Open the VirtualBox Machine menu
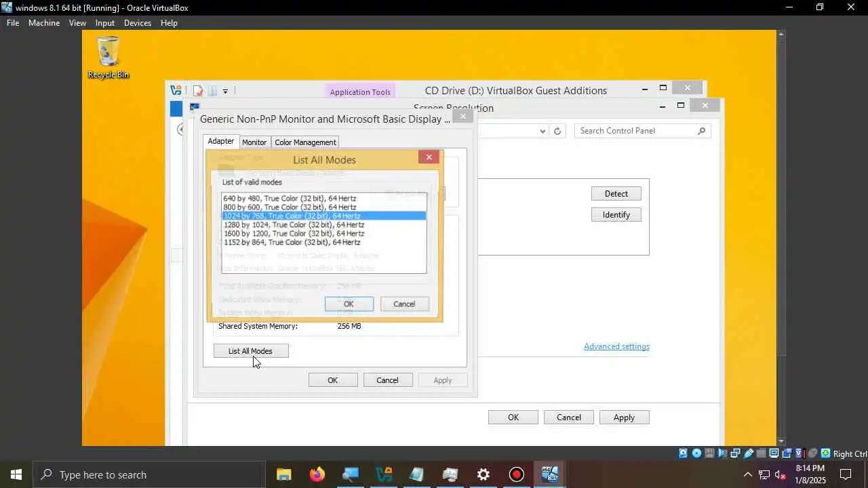 (44, 23)
